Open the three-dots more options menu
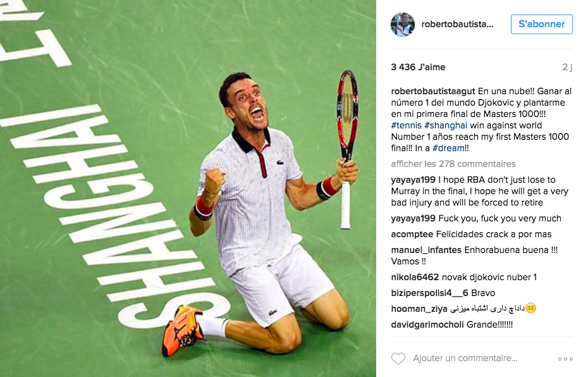588x377 pixels. pos(565,359)
